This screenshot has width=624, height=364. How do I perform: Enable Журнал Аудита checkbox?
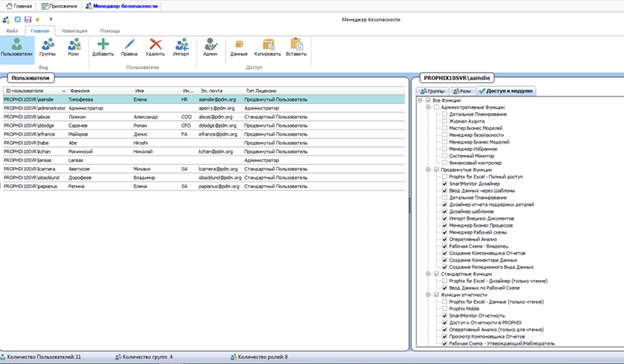pyautogui.click(x=445, y=121)
